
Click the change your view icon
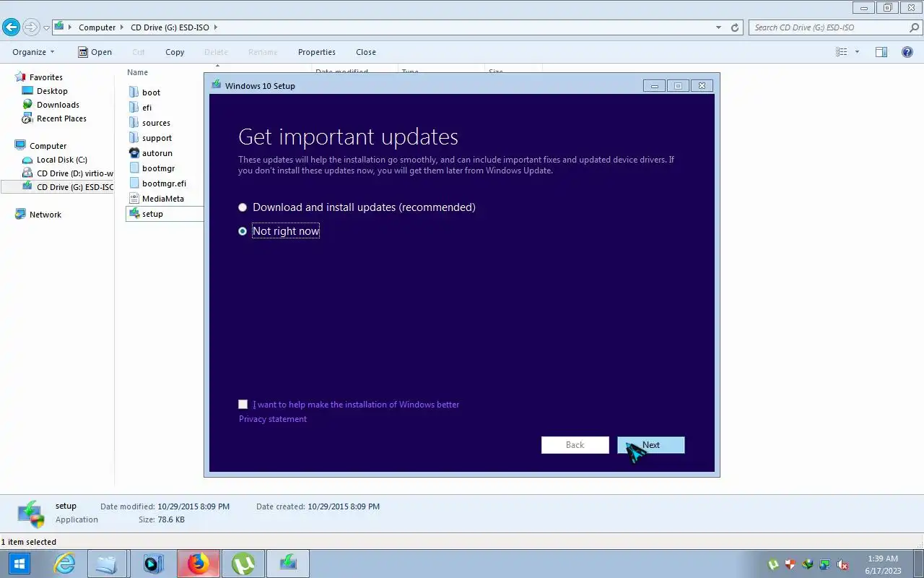(x=841, y=52)
